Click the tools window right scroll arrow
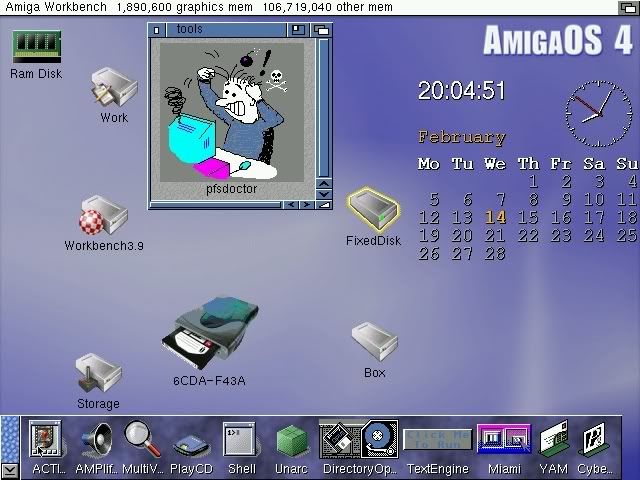Image resolution: width=640 pixels, height=480 pixels. [x=307, y=204]
